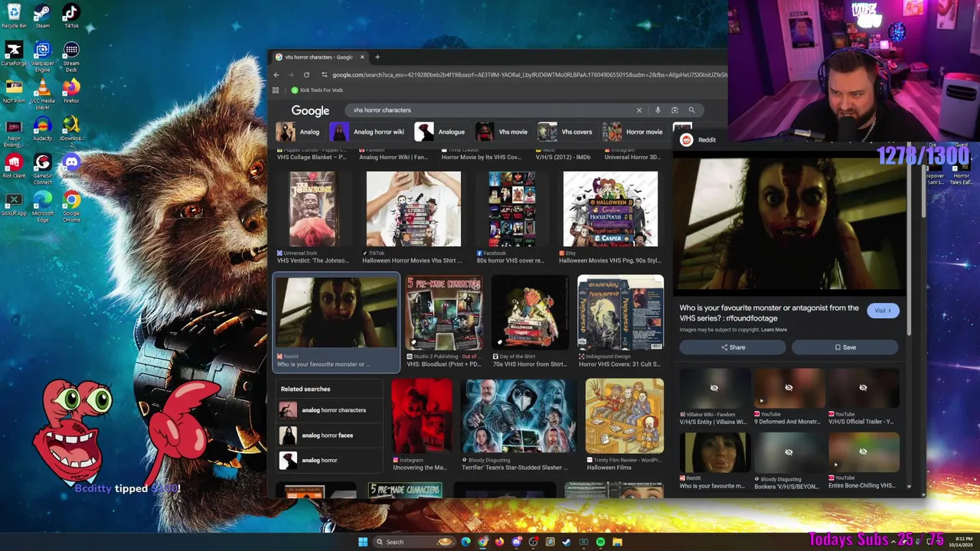
Task: Click the Chrome address bar URL
Action: click(x=528, y=75)
